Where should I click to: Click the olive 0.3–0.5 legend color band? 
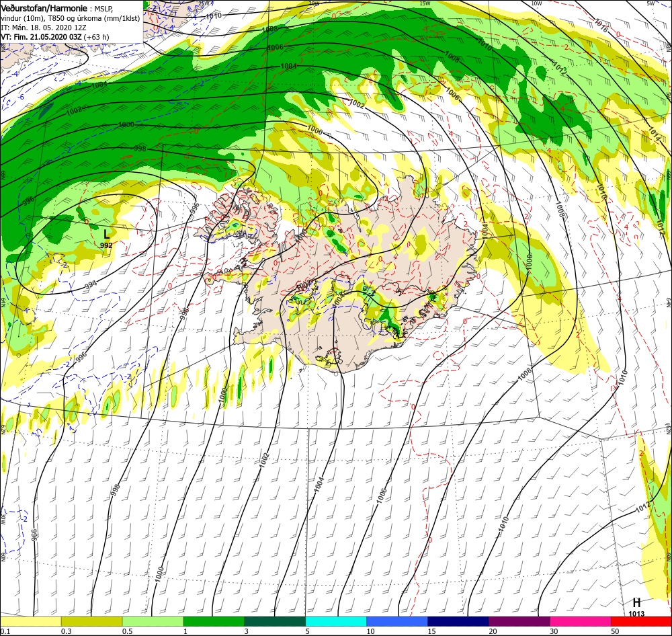pyautogui.click(x=91, y=621)
